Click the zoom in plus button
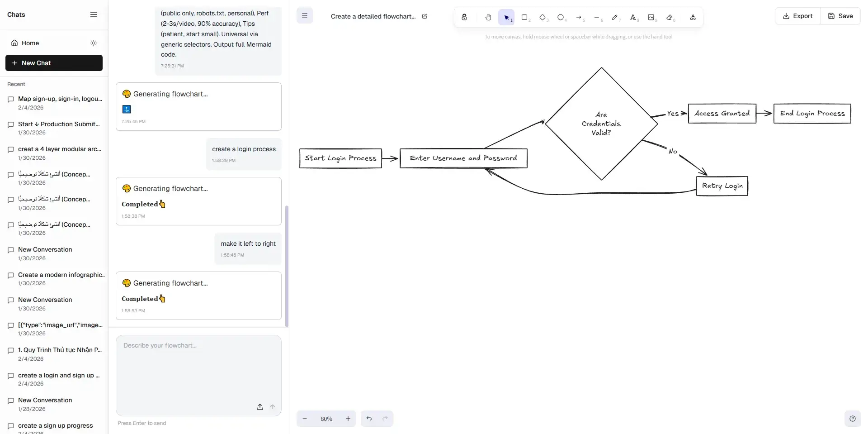Viewport: 868px width, 434px height. pos(348,419)
